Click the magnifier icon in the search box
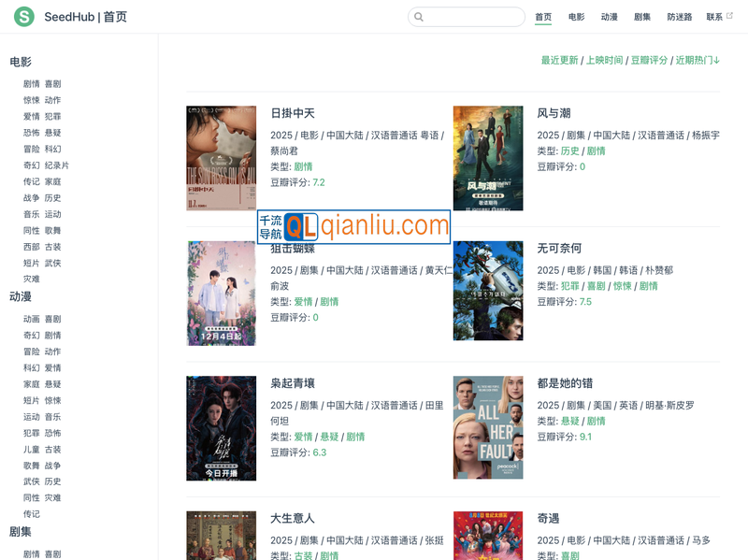748x560 pixels. click(x=420, y=17)
